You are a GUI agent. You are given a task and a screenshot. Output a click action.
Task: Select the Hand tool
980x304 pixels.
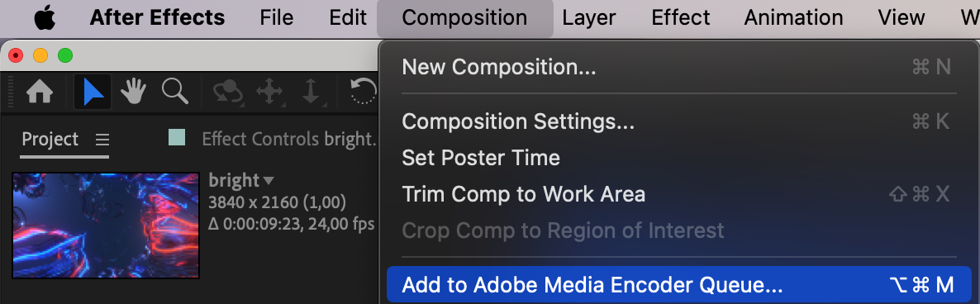pyautogui.click(x=133, y=93)
